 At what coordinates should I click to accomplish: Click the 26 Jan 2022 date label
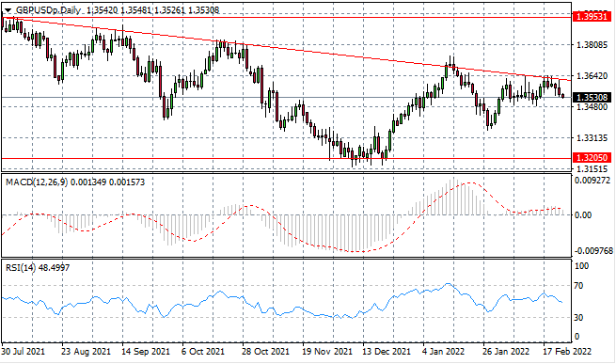tap(507, 351)
